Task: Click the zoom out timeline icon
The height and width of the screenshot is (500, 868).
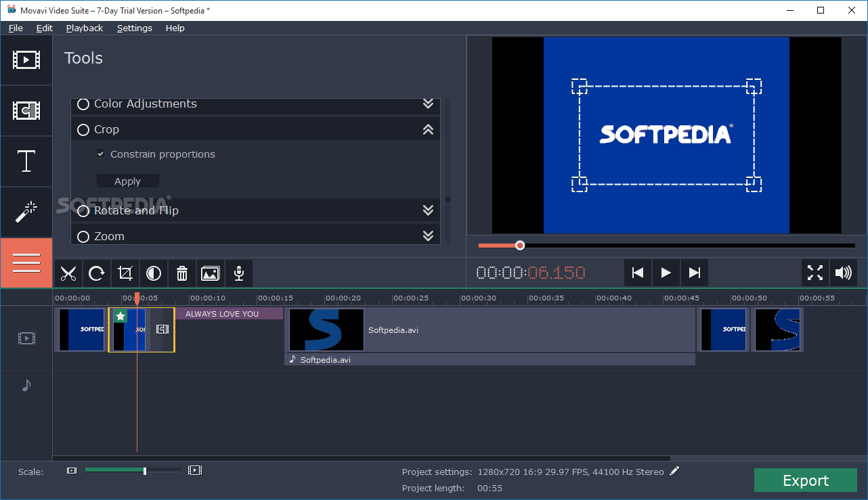Action: click(x=72, y=470)
